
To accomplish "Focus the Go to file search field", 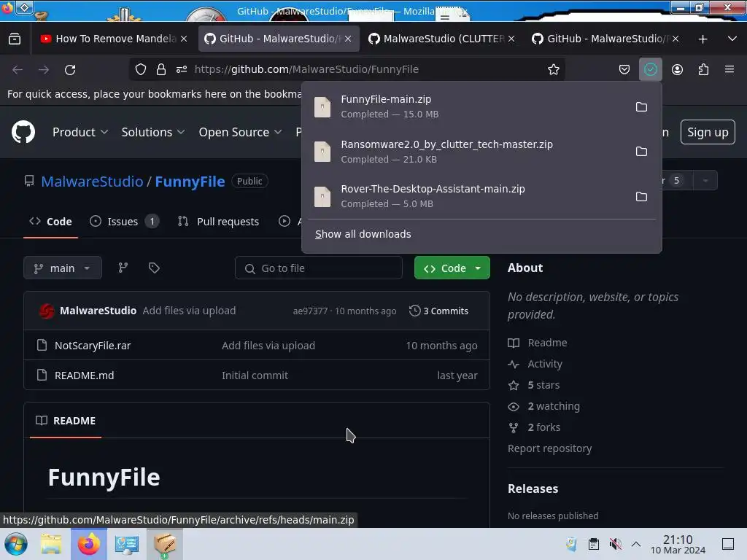I will pos(318,268).
